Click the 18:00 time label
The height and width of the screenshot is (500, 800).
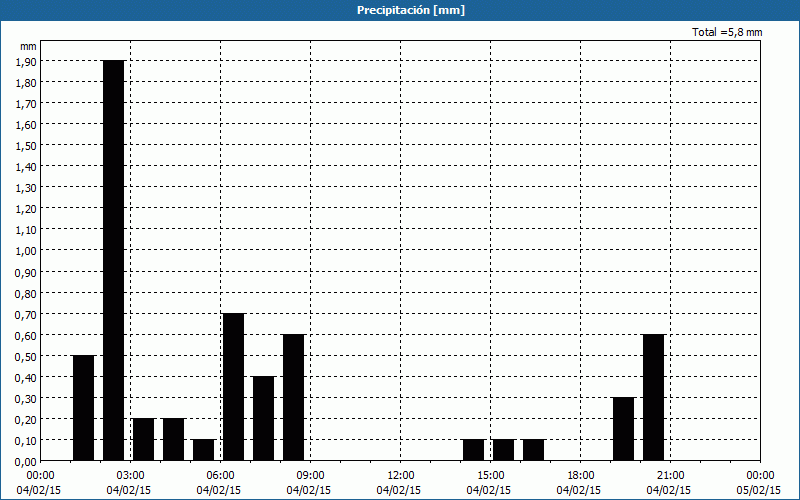click(580, 476)
